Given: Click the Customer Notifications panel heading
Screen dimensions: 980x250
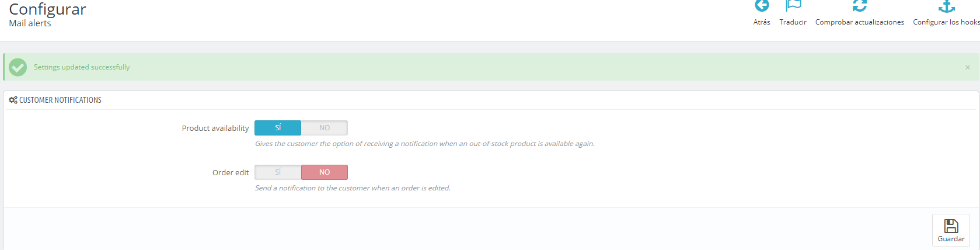Looking at the screenshot, I should pos(60,100).
